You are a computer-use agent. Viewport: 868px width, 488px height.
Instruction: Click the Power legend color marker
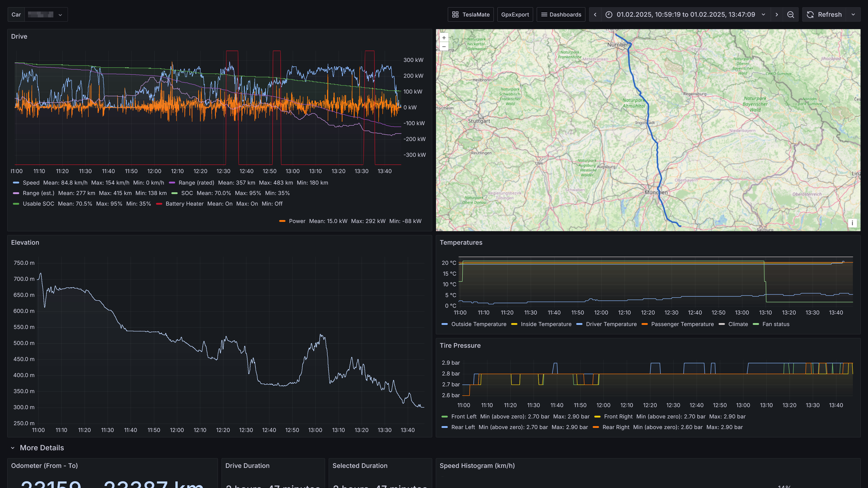click(282, 221)
